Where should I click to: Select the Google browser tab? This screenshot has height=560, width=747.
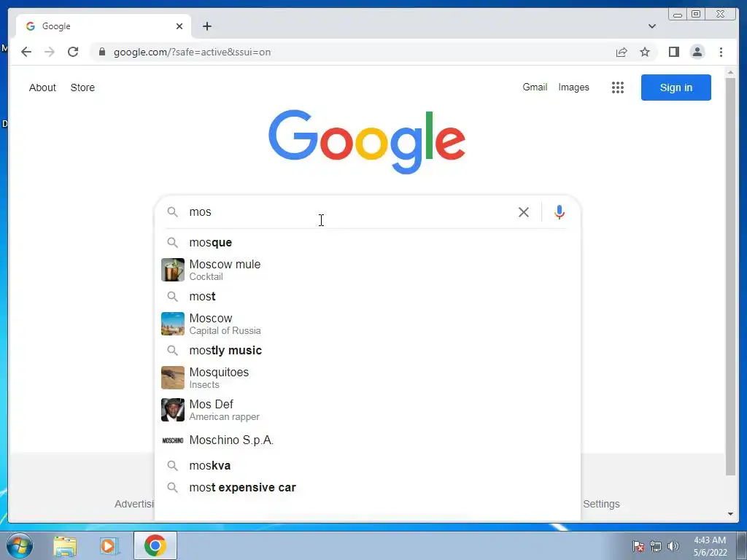104,26
